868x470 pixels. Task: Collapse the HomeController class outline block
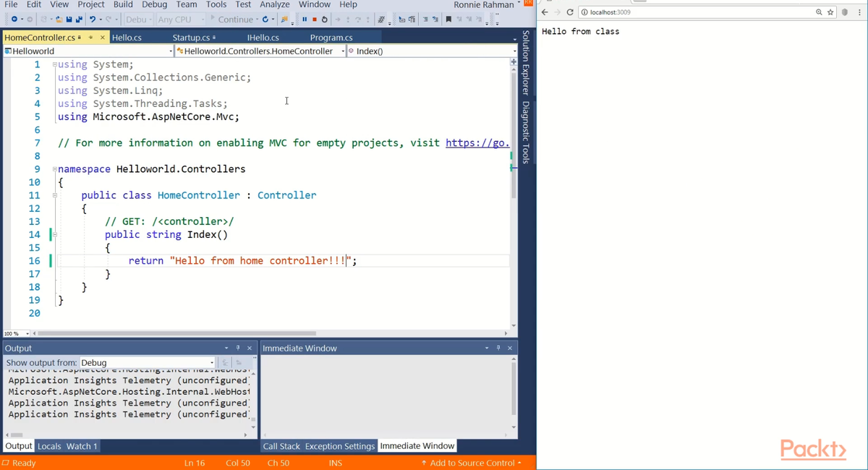point(55,195)
